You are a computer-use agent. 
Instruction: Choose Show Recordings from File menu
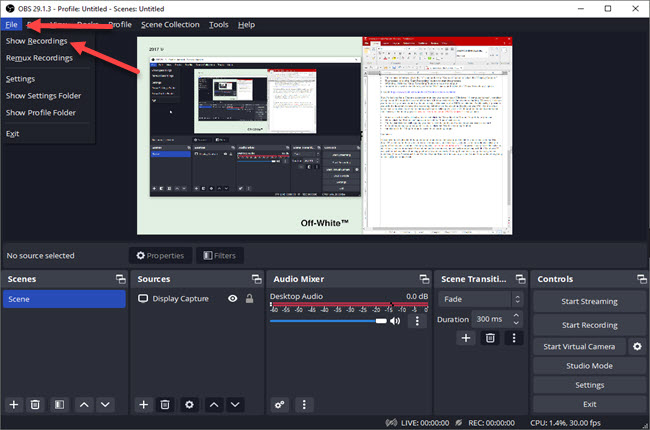tap(36, 41)
